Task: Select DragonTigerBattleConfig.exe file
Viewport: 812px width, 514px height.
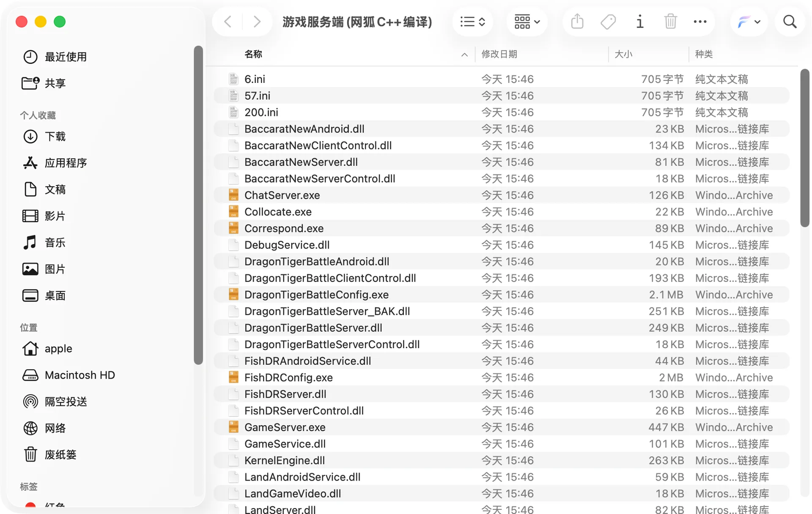Action: (502, 294)
